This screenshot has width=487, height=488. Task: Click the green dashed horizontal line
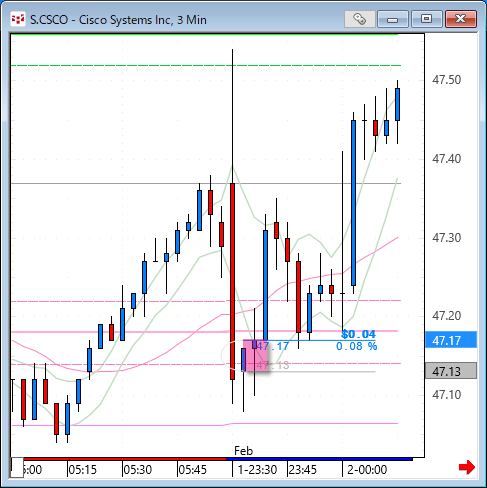coord(206,66)
